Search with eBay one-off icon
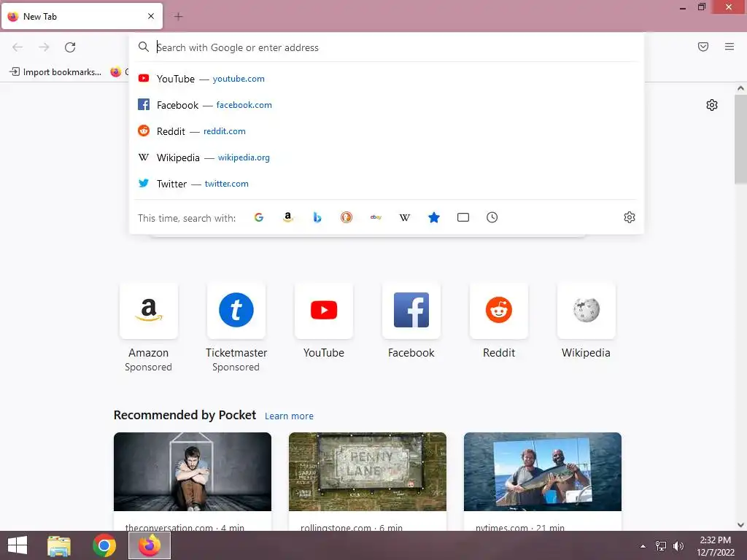Image resolution: width=747 pixels, height=560 pixels. tap(376, 217)
